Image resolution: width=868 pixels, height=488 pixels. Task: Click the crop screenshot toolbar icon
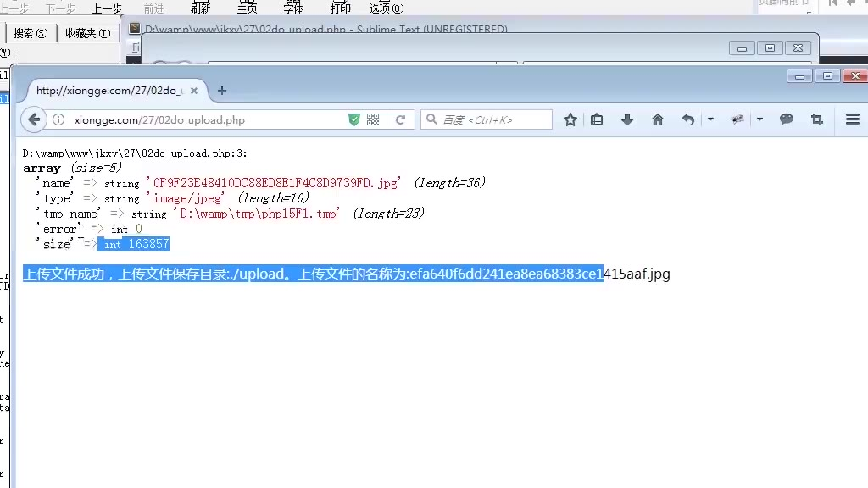pyautogui.click(x=816, y=119)
